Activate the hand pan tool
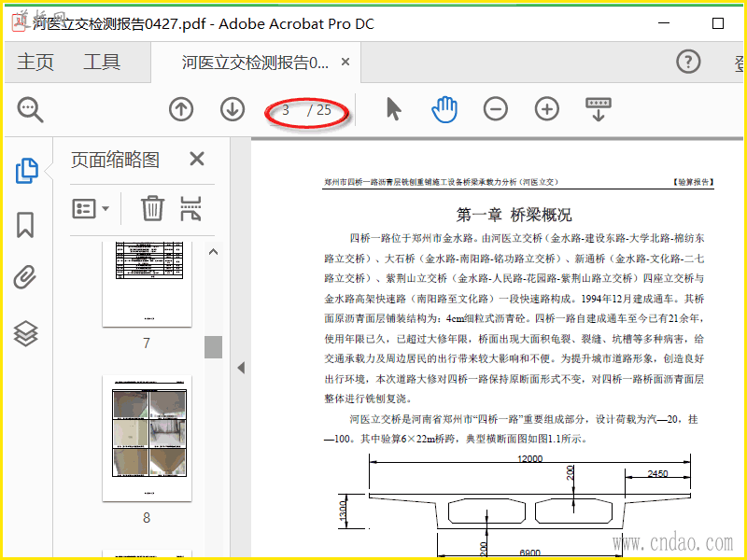The width and height of the screenshot is (747, 560). 444,109
